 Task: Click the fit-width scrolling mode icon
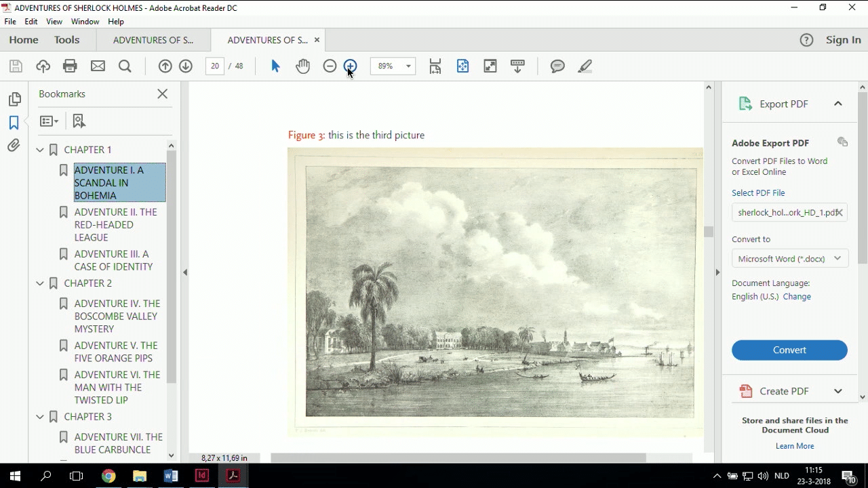[x=435, y=66]
